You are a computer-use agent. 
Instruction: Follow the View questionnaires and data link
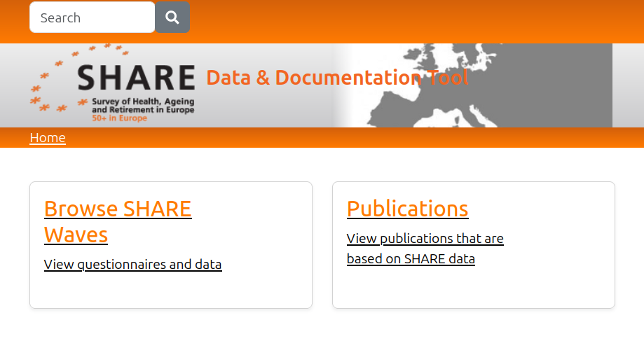click(132, 265)
